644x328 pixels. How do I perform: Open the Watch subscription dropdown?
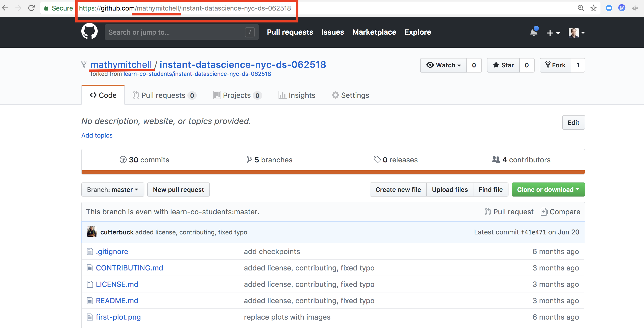pyautogui.click(x=444, y=65)
